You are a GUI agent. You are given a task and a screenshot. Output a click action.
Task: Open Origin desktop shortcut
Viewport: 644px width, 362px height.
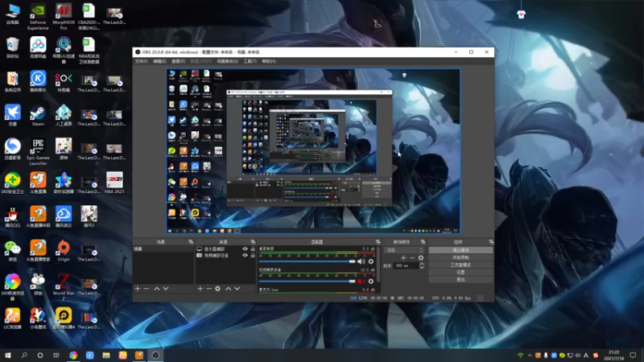click(x=64, y=251)
